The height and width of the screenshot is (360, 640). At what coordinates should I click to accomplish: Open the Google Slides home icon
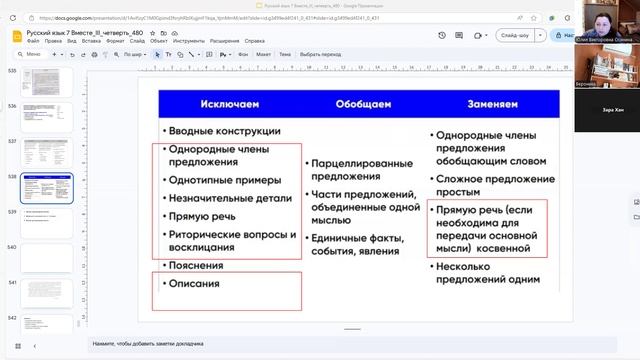17,36
